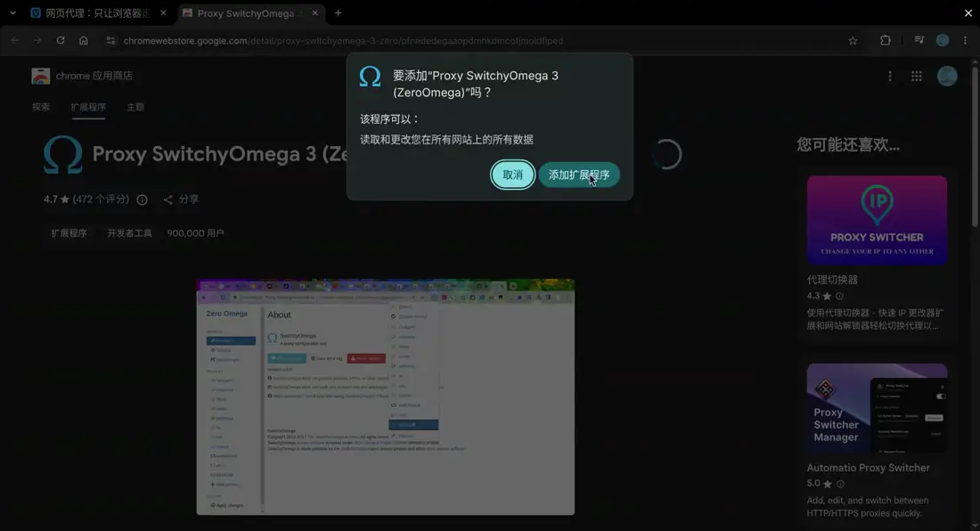Click the Omega icon in install dialog

tap(370, 77)
